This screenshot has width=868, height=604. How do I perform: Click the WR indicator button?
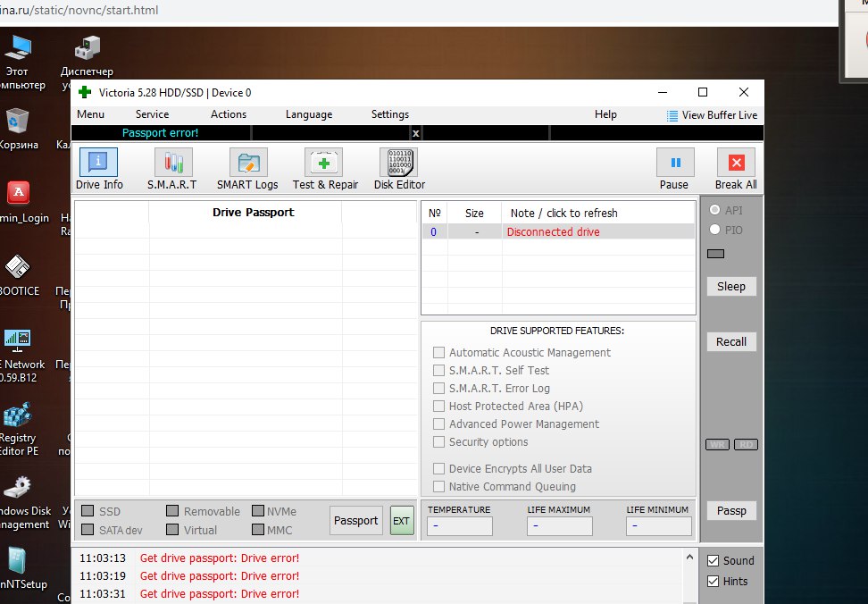(717, 445)
